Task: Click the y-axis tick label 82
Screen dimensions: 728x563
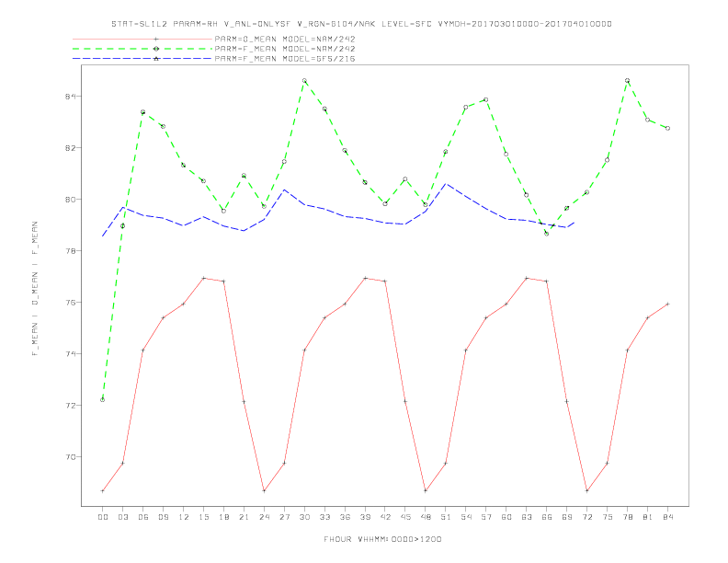Action: coord(70,148)
